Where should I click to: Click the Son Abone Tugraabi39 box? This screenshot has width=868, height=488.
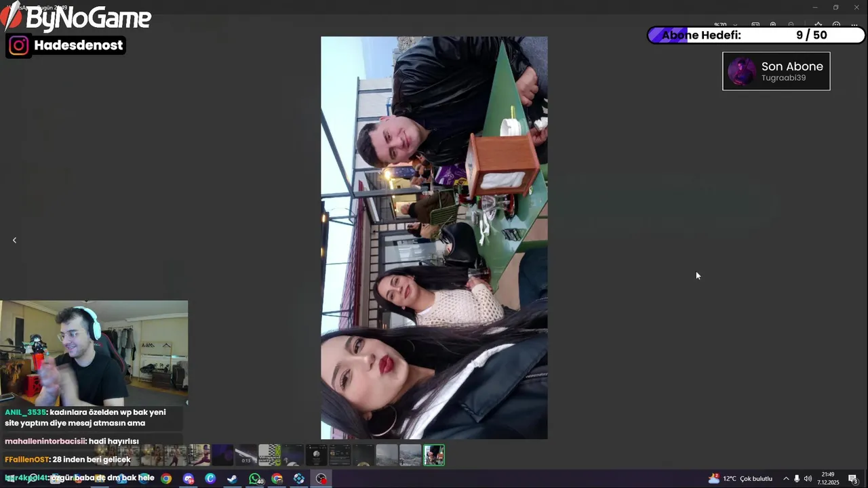point(776,71)
